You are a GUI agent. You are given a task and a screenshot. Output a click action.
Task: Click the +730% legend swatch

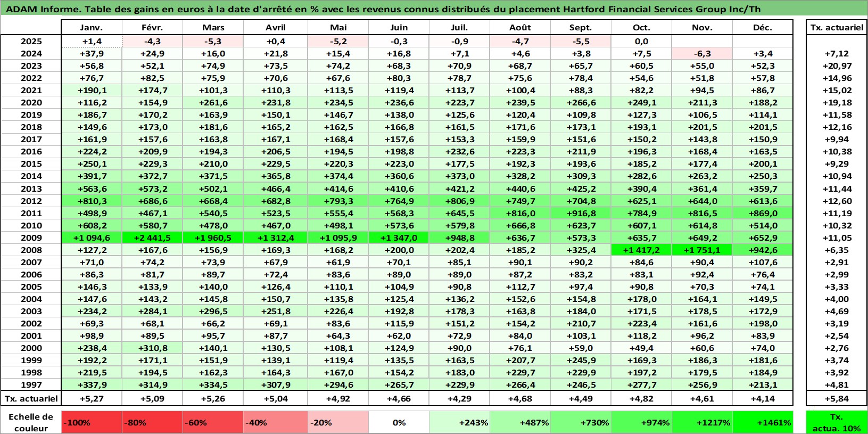[x=581, y=422]
